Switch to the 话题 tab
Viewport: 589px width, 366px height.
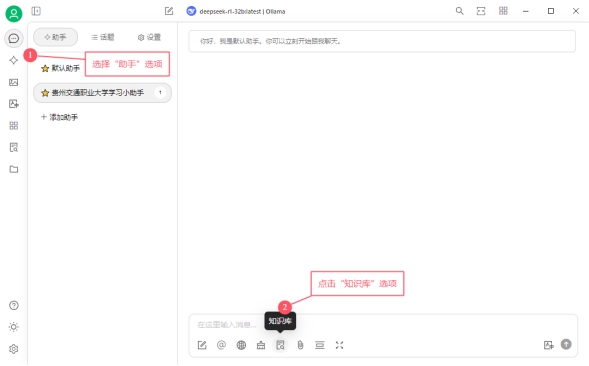103,37
